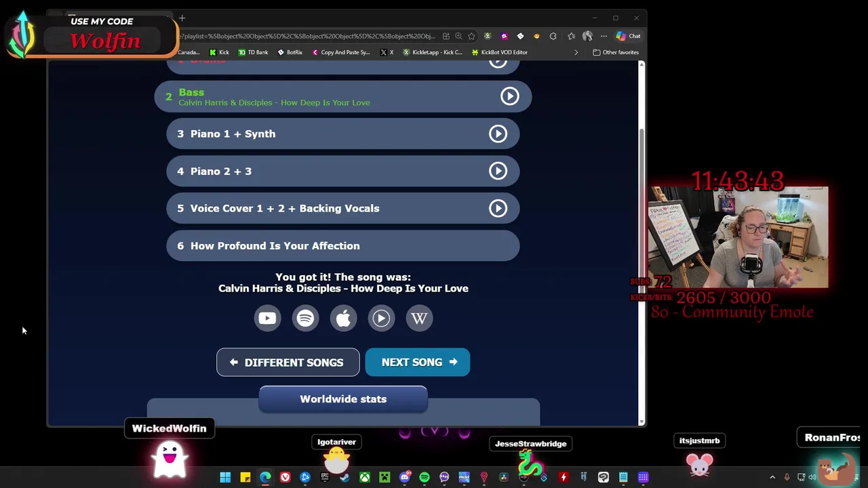This screenshot has width=868, height=488.
Task: Open the song on Spotify
Action: coord(305,318)
